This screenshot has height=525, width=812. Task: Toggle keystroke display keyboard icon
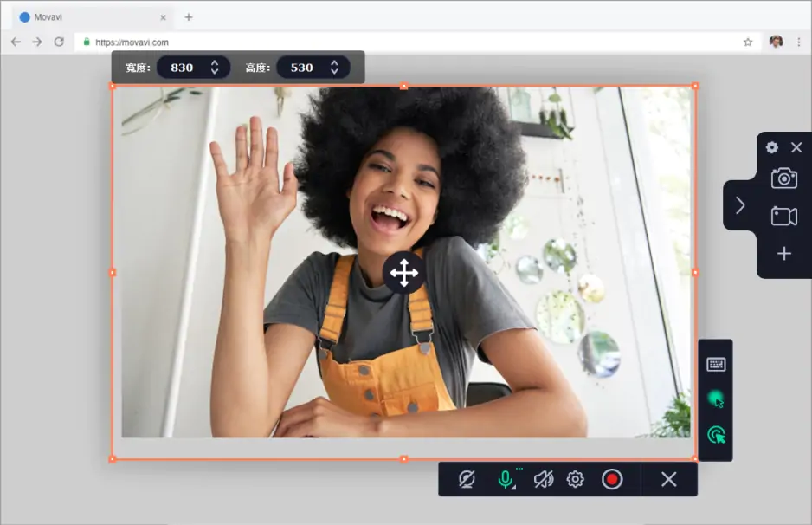coord(716,365)
